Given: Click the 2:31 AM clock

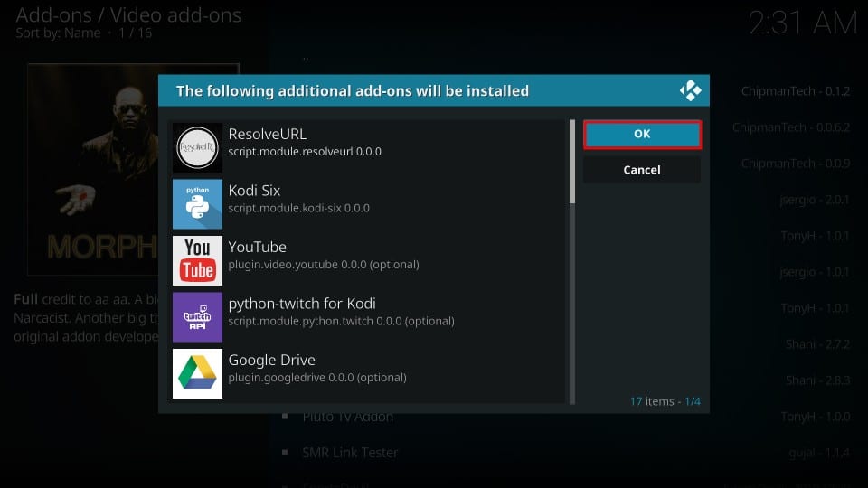Looking at the screenshot, I should [x=803, y=23].
